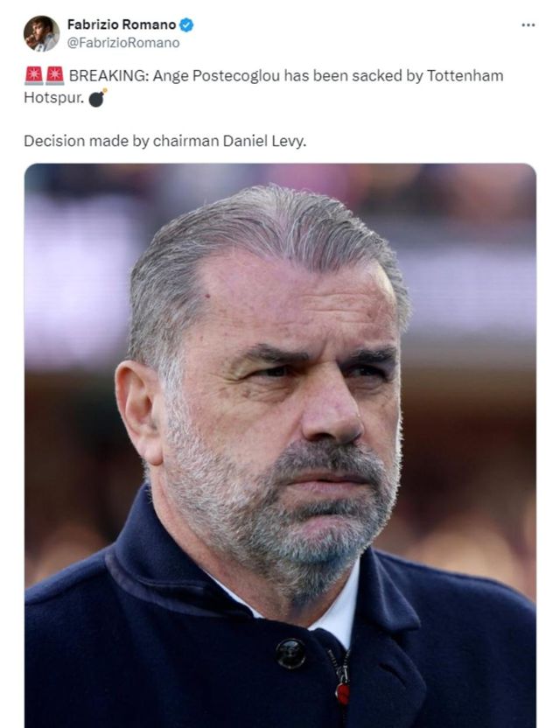This screenshot has width=560, height=728.
Task: Click the Fabrizio Romano display name
Action: click(122, 25)
